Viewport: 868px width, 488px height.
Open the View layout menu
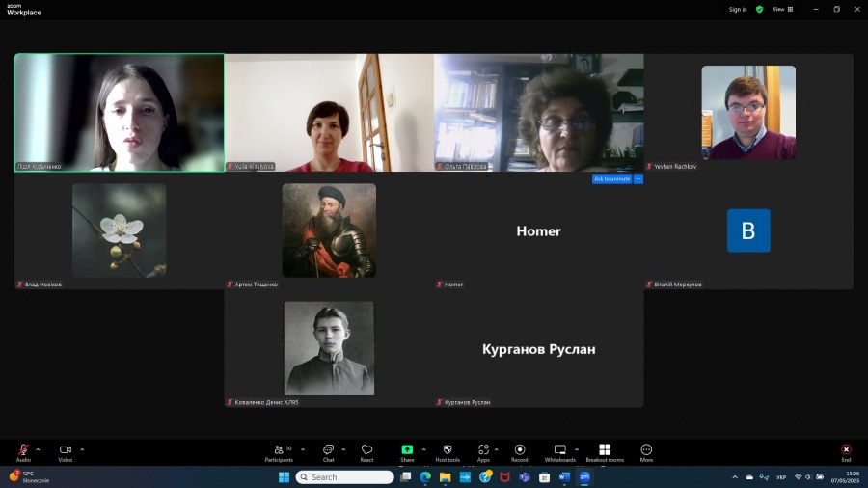pos(783,10)
